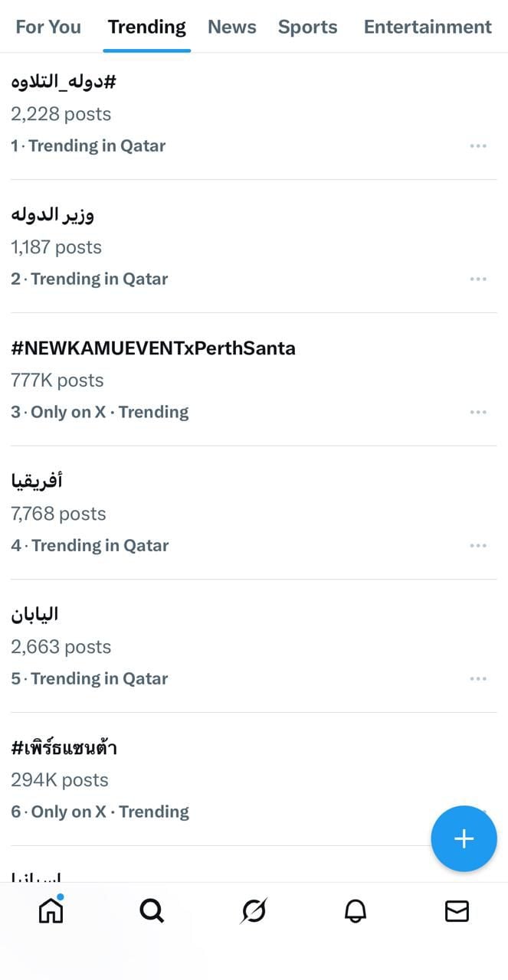
Task: Open the Thai hashtag trend with 294K posts
Action: (64, 748)
